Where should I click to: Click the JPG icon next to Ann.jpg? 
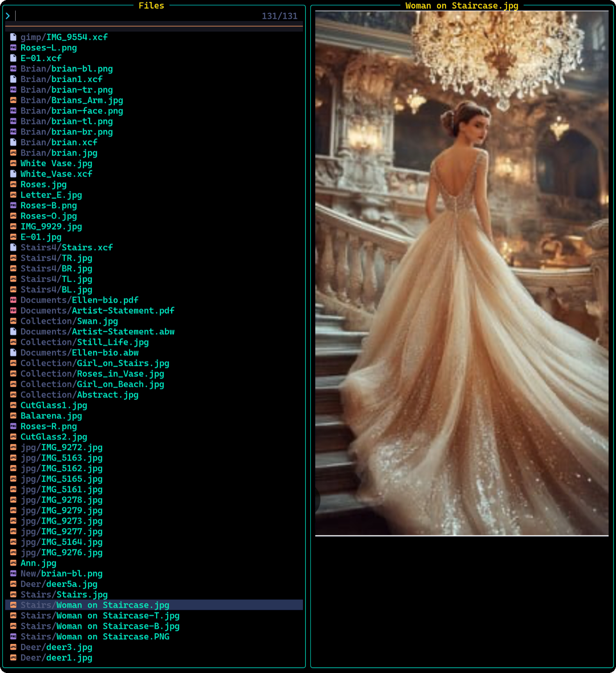coord(13,563)
